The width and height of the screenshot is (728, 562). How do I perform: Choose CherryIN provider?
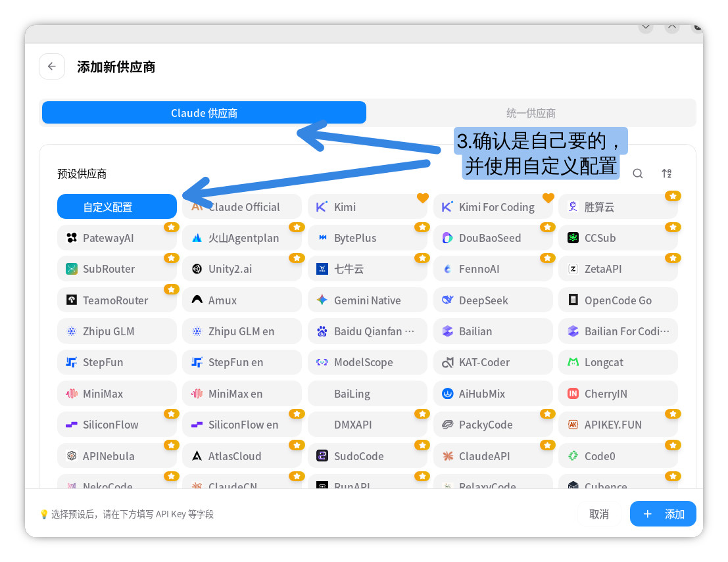point(618,394)
